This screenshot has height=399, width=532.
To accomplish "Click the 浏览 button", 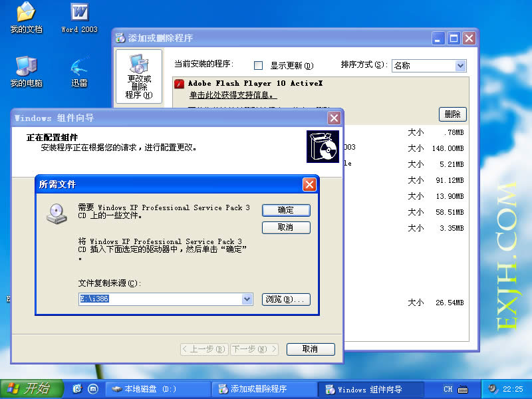I will click(286, 299).
